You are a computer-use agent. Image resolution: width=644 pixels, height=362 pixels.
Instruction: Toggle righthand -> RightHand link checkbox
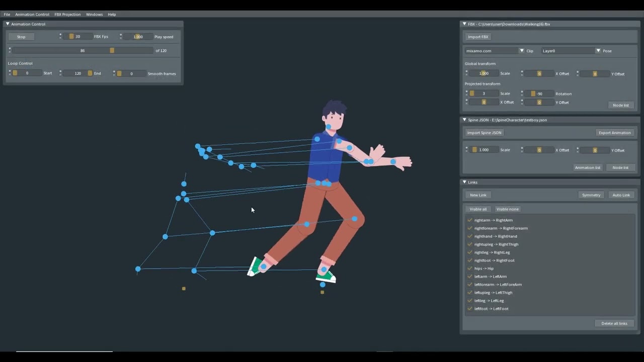pos(470,236)
